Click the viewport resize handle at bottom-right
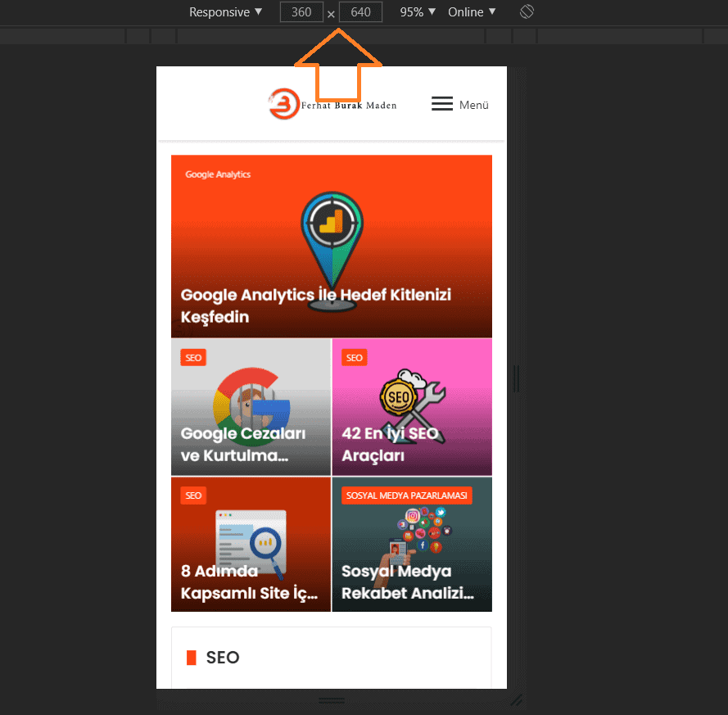This screenshot has height=715, width=728. [516, 701]
